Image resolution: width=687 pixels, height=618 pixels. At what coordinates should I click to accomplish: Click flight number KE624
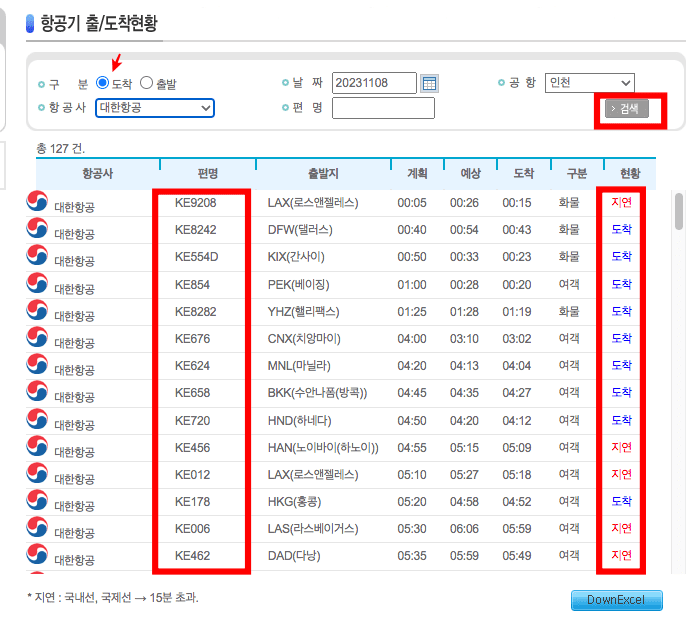[192, 366]
